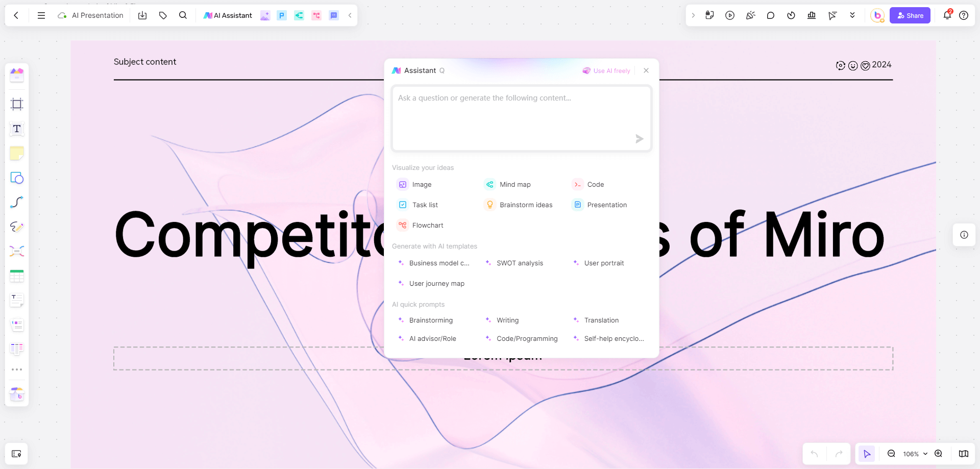
Task: Click the Assistant prompt input field
Action: pyautogui.click(x=521, y=118)
